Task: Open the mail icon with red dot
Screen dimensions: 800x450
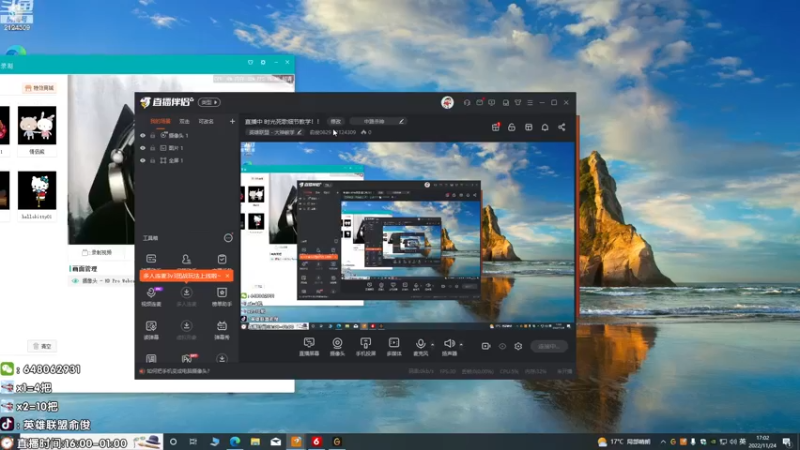Action: click(x=480, y=103)
